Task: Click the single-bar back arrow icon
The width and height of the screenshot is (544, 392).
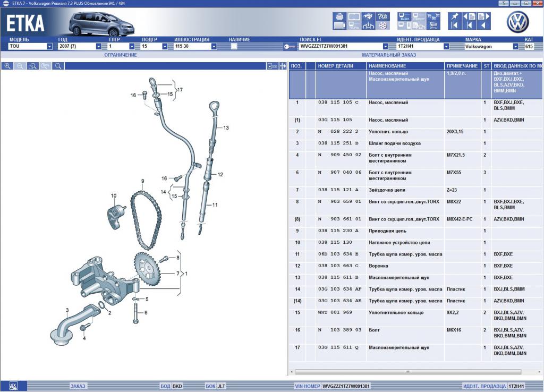Action: point(470,25)
